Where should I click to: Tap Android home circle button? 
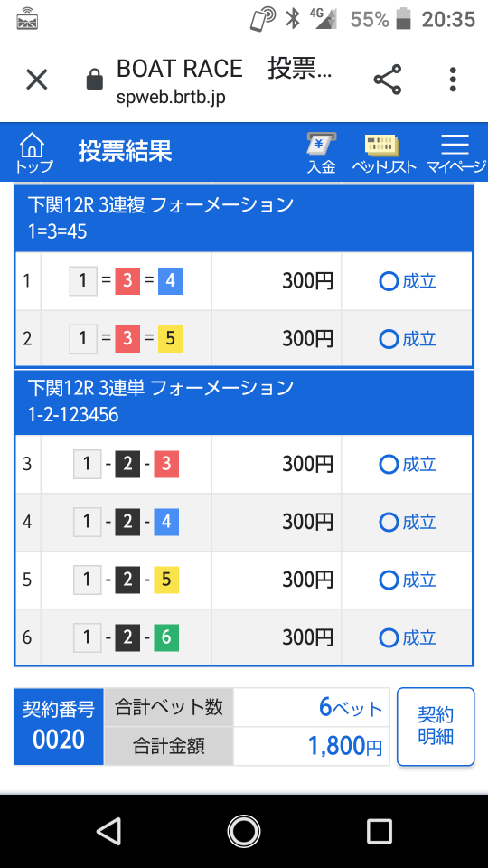243,832
